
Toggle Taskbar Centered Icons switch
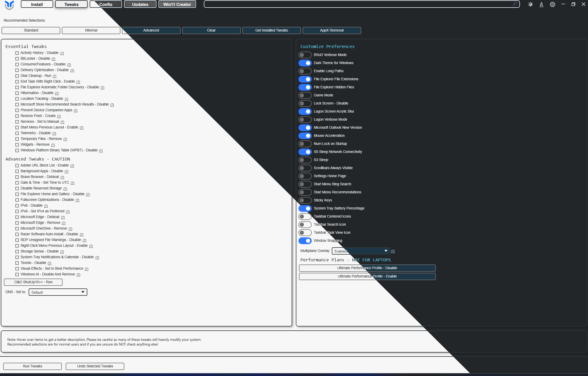pyautogui.click(x=305, y=217)
